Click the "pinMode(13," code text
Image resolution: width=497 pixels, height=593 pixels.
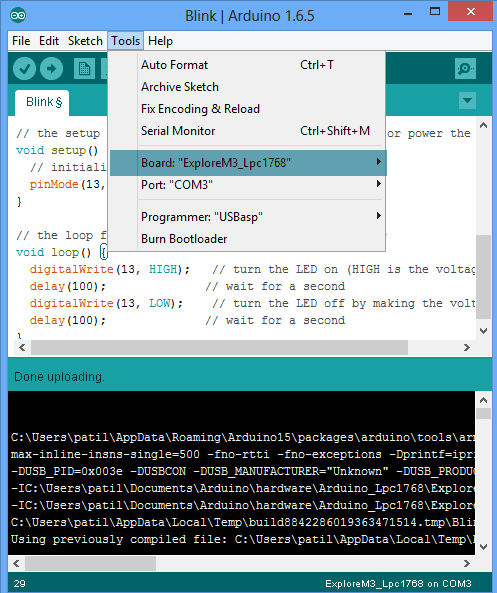67,184
